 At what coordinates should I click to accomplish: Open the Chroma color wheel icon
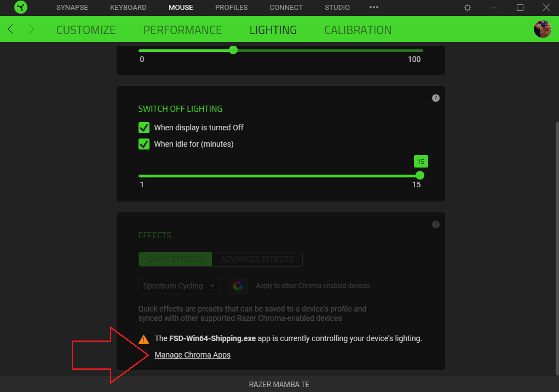coord(238,286)
